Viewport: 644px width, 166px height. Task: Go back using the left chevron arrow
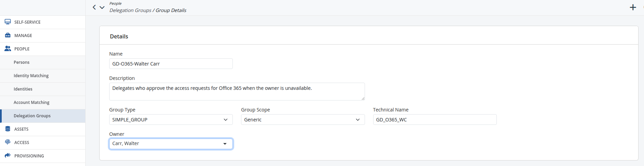pos(94,7)
